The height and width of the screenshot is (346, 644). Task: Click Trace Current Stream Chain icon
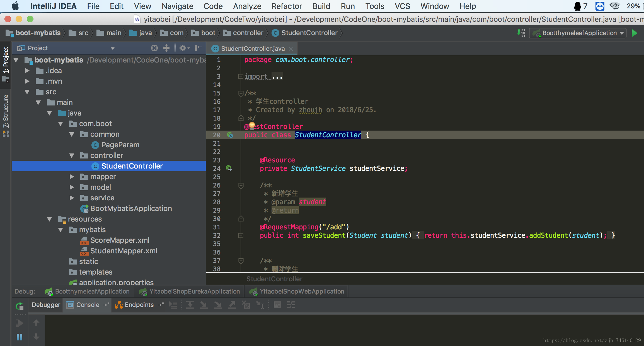pyautogui.click(x=291, y=305)
